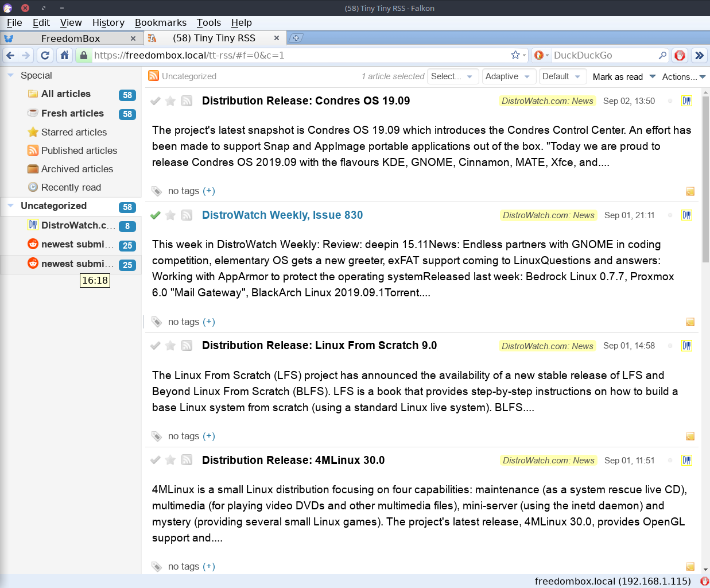710x588 pixels.
Task: Click the RSS feed icon of the Condres OS article
Action: (187, 101)
